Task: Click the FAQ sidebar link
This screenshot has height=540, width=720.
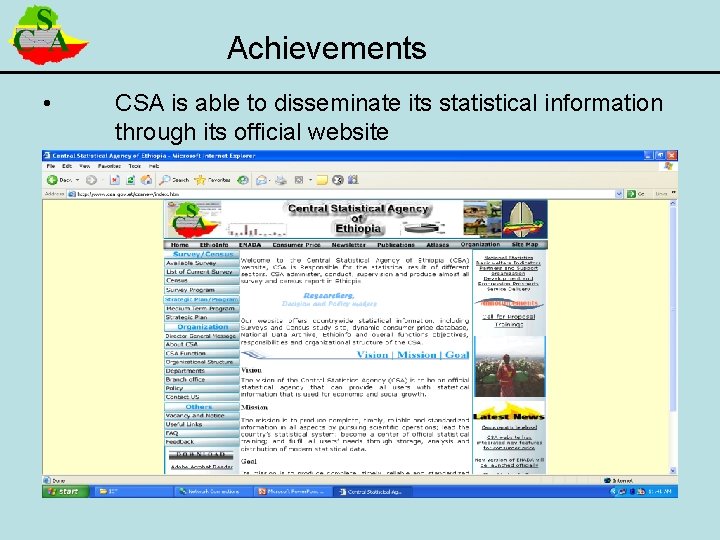Action: point(202,433)
